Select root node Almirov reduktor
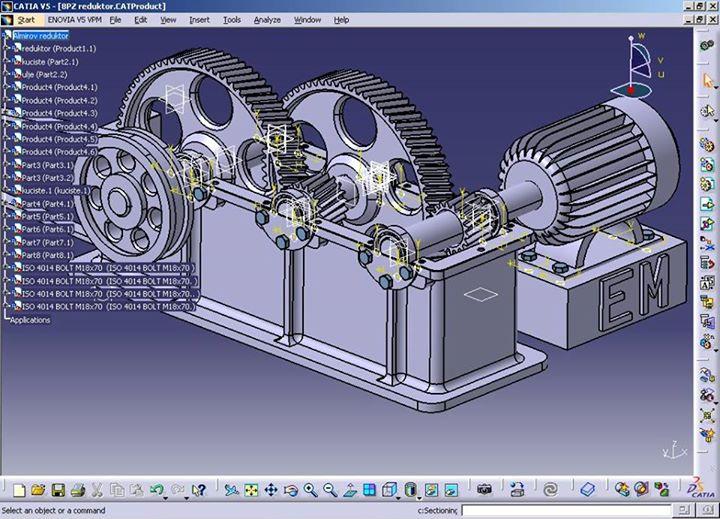Screen dimensions: 720x519 pyautogui.click(x=41, y=35)
